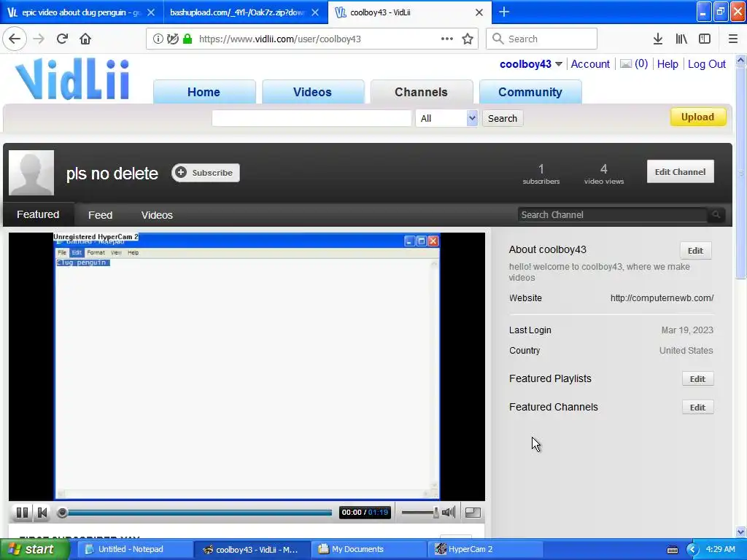This screenshot has height=560, width=747.
Task: Close the epic video about dug penguin tab
Action: click(151, 12)
